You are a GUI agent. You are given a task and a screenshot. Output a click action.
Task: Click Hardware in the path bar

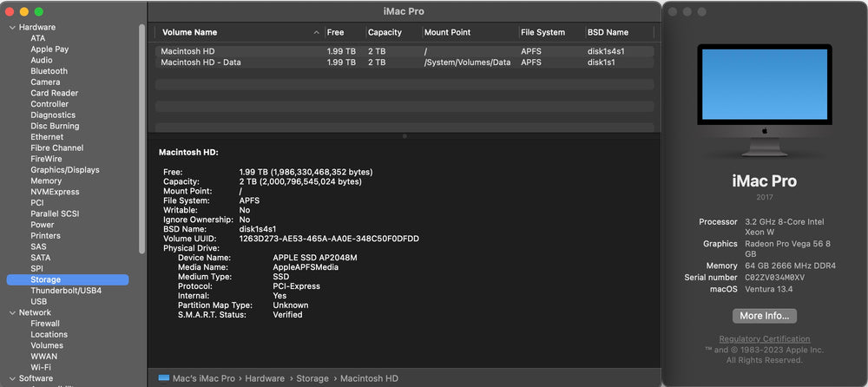(x=265, y=378)
